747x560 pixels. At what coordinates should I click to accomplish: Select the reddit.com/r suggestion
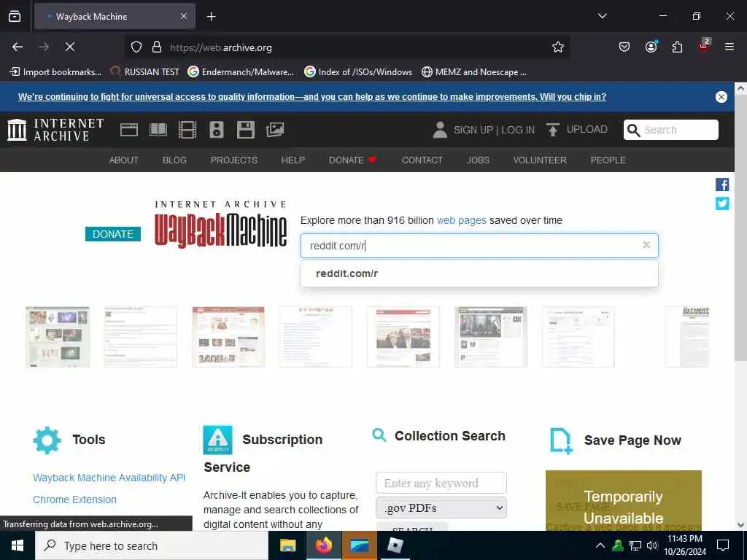[479, 273]
